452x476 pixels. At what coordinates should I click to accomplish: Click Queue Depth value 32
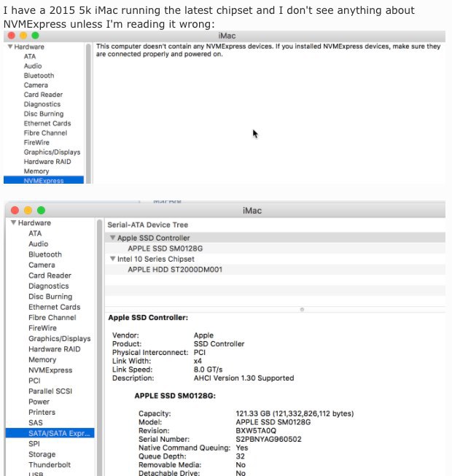point(240,456)
